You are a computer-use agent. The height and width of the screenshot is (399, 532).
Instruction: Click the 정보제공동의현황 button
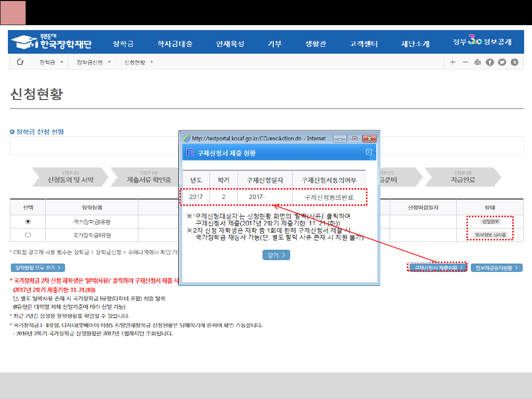coord(497,267)
